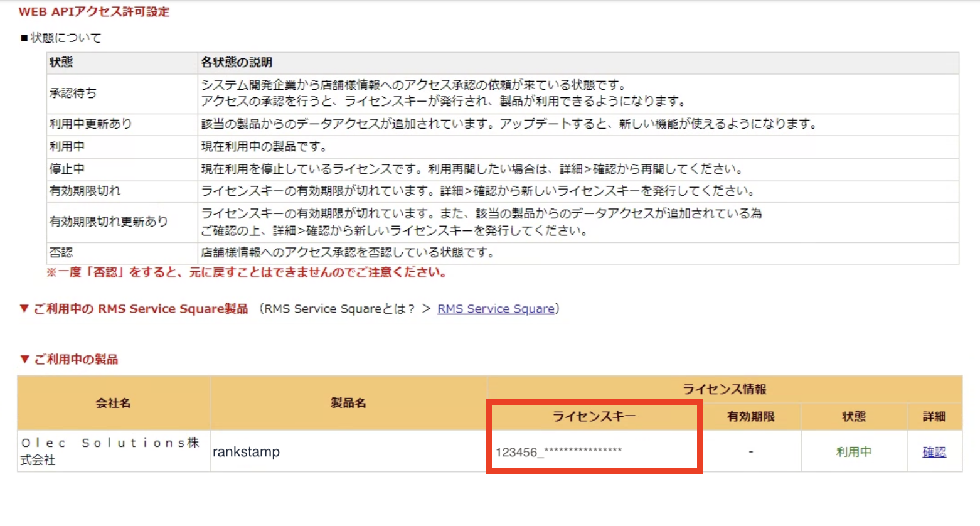Click the 停止中 status row label

67,169
